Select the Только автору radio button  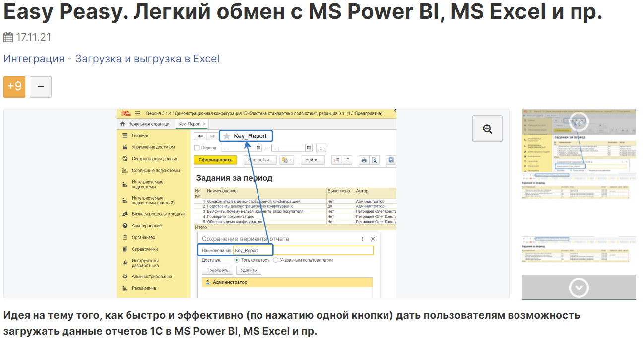point(237,260)
